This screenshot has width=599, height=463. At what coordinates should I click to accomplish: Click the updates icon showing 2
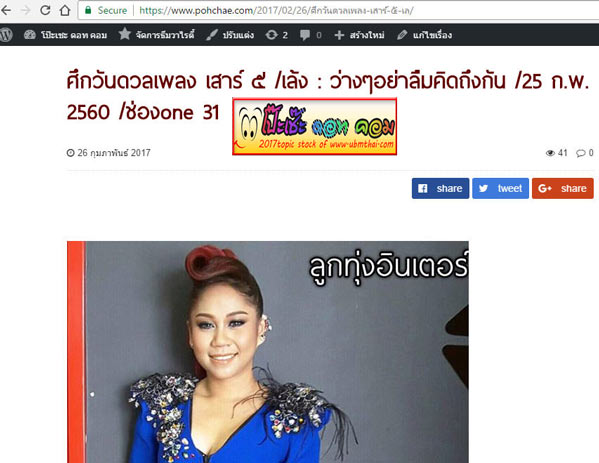[276, 35]
